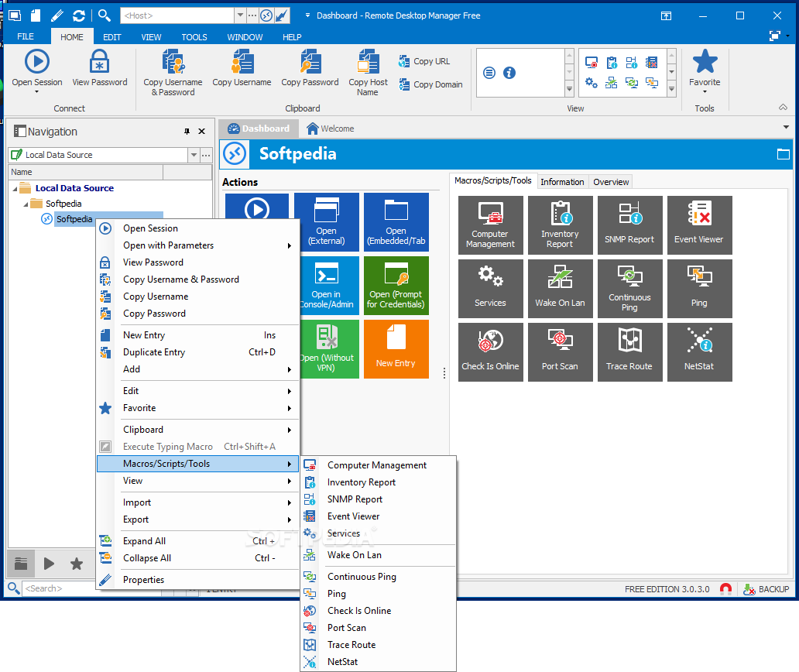Viewport: 799px width, 672px height.
Task: Click the Search box in navigation
Action: click(59, 588)
